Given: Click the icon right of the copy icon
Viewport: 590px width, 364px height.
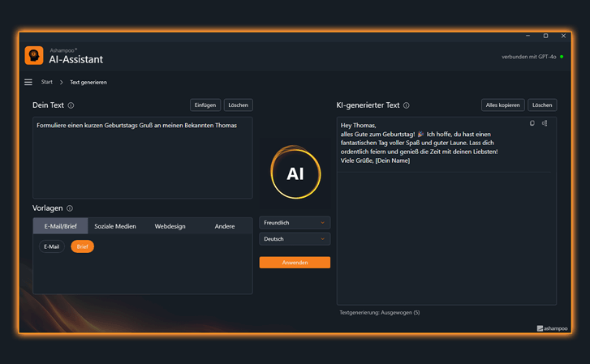Looking at the screenshot, I should tap(545, 124).
